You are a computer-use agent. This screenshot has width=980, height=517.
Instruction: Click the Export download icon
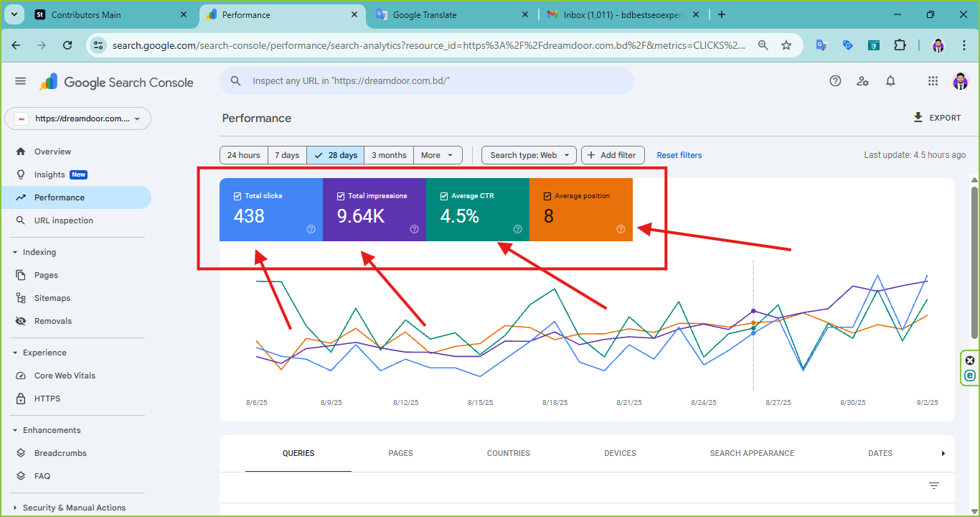click(x=918, y=118)
